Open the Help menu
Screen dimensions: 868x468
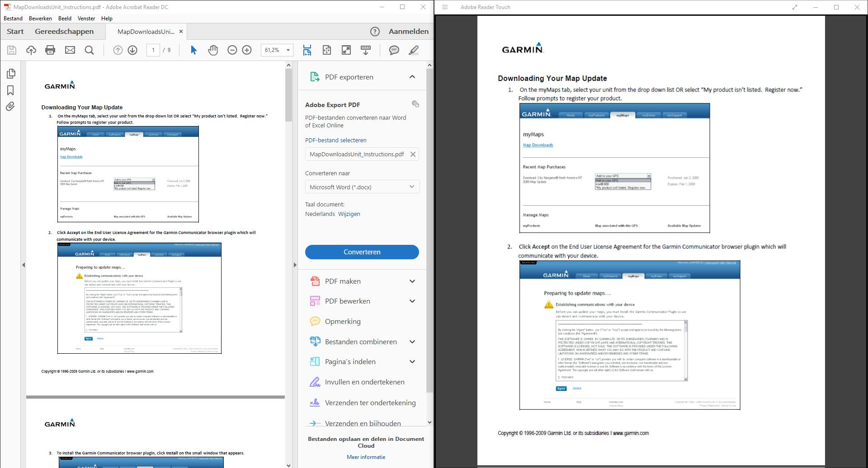point(107,19)
